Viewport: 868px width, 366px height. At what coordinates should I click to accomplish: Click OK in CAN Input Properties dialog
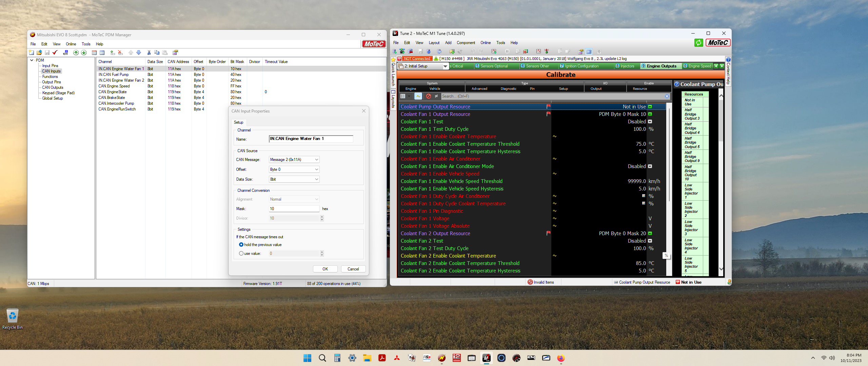pos(325,269)
